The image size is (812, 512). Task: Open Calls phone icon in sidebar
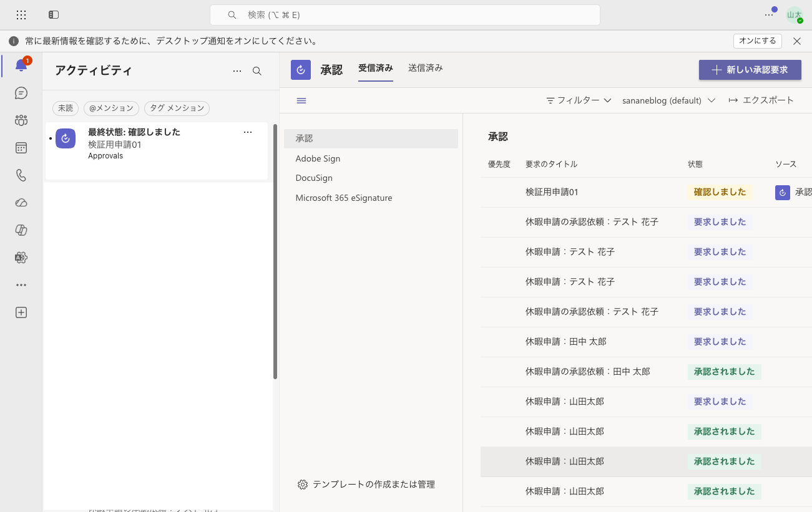[21, 175]
